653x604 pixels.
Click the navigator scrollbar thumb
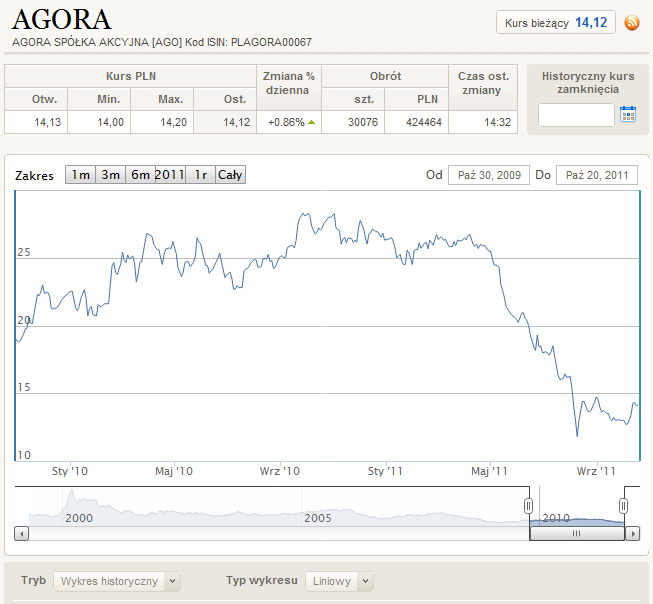pyautogui.click(x=577, y=534)
